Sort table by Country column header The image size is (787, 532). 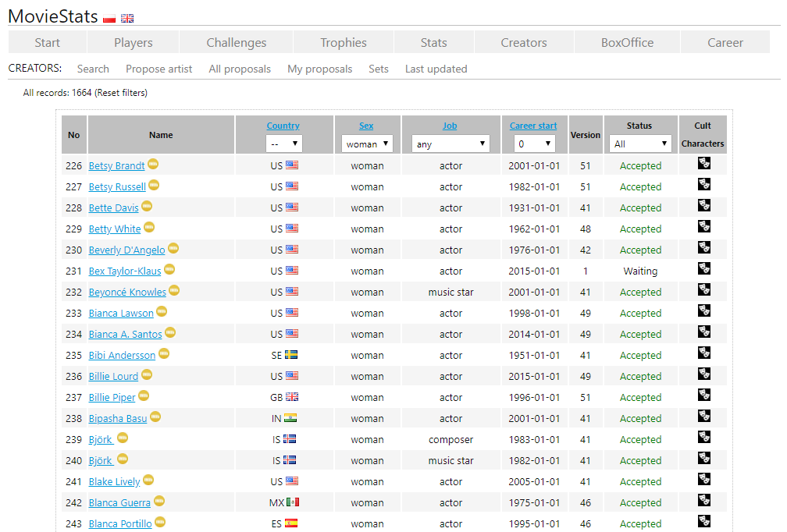point(283,126)
